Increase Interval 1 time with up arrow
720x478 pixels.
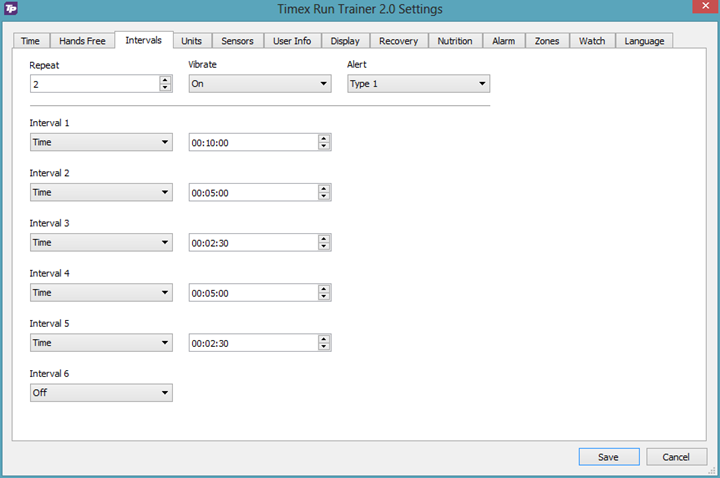[324, 139]
